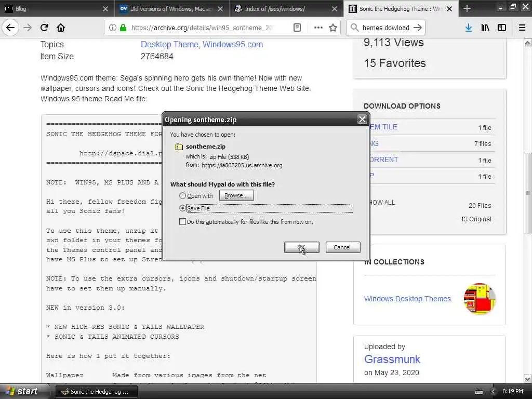Click the Item Size value 2764684
Screen dimensions: 532x399
click(157, 56)
